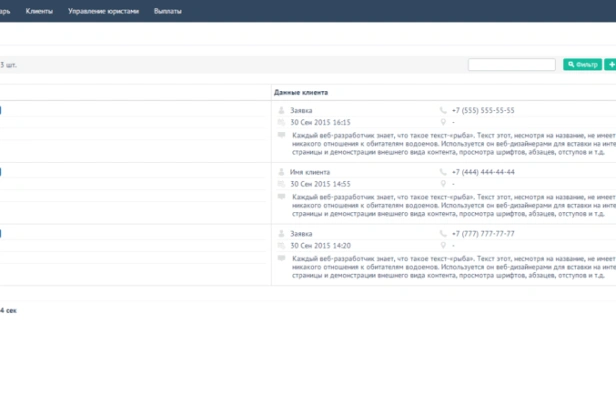Click the person icon beside the first Заявка
Viewport: 616px width, 405px height.
[x=281, y=110]
